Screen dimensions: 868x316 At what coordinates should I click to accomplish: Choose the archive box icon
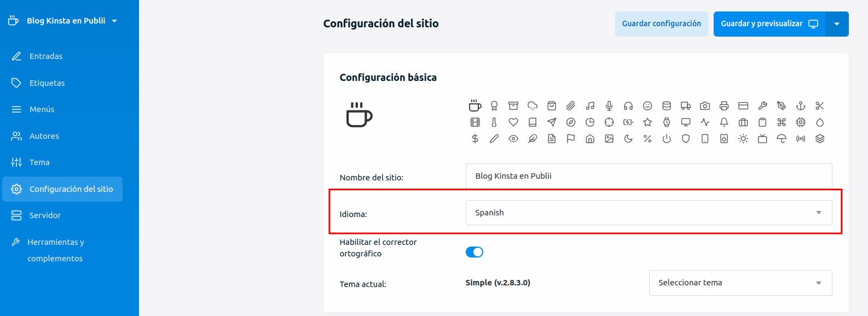(x=513, y=106)
